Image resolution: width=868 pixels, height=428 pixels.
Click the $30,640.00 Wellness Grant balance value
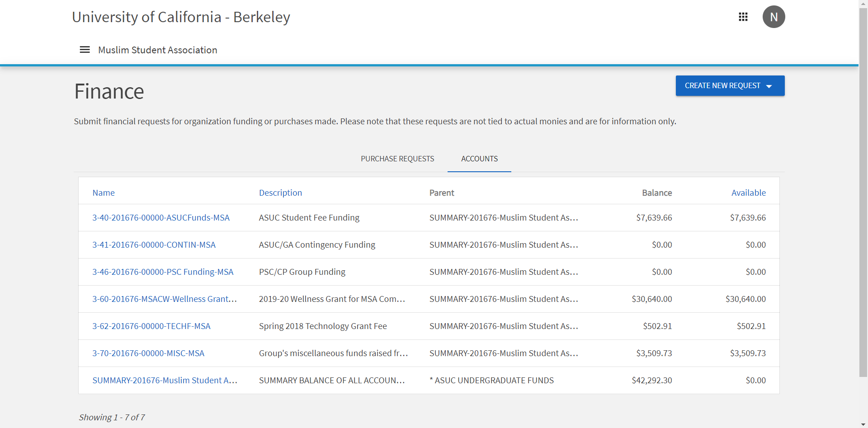[652, 299]
